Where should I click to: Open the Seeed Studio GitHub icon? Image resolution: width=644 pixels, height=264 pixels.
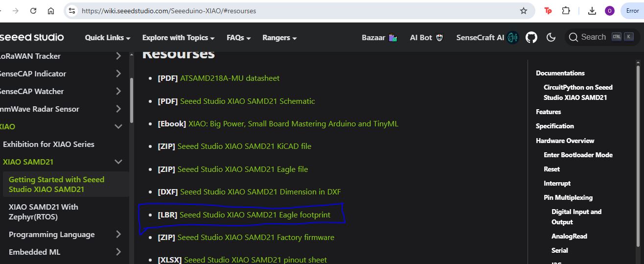531,37
